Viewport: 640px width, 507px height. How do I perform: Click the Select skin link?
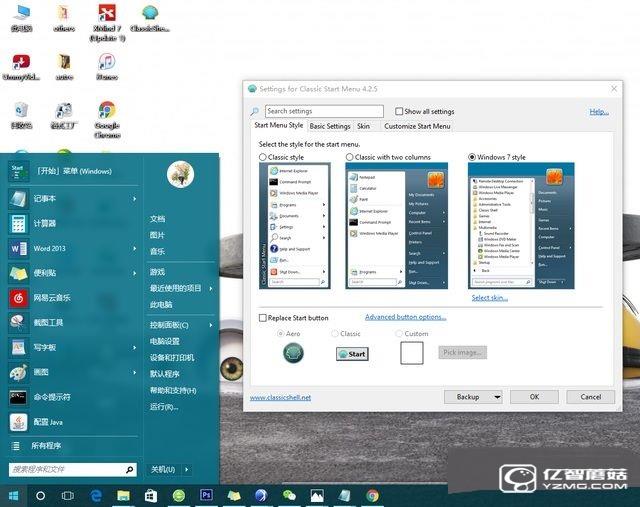(490, 298)
